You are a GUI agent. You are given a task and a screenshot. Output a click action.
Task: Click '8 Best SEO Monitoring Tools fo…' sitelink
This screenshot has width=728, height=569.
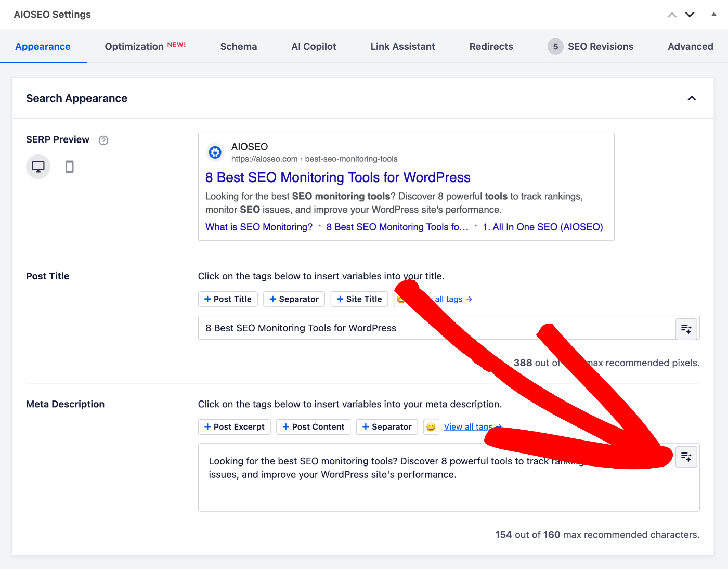click(x=397, y=227)
